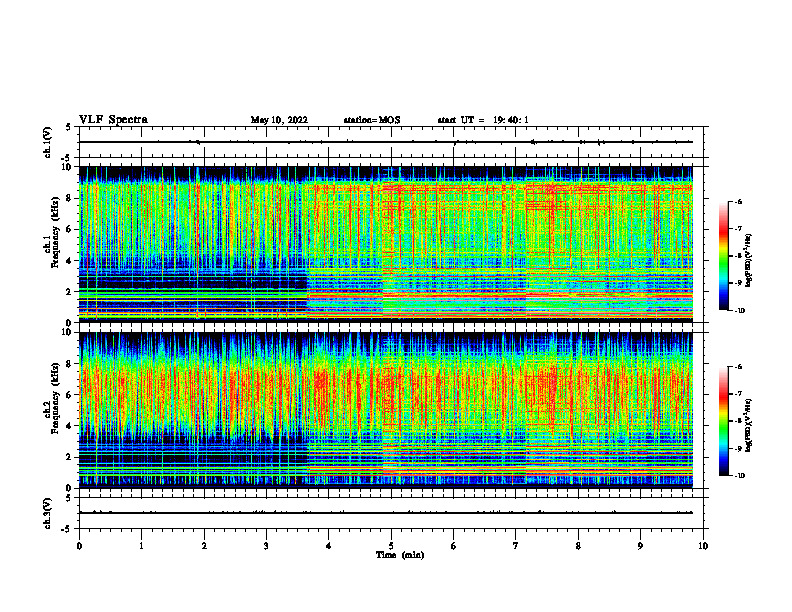792x612 pixels.
Task: Click the "station=MOS" header label
Action: pos(372,120)
